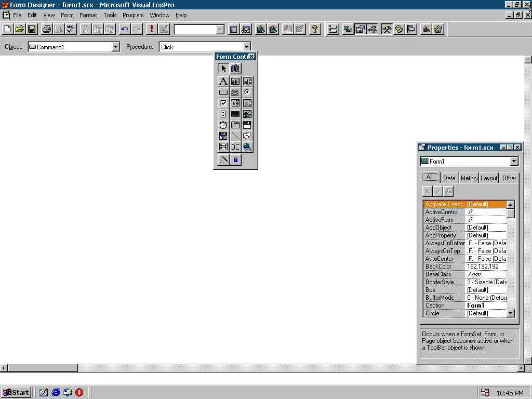Screen dimensions: 532x399
Task: Launch Internet Explorer from the taskbar
Action: coord(56,393)
